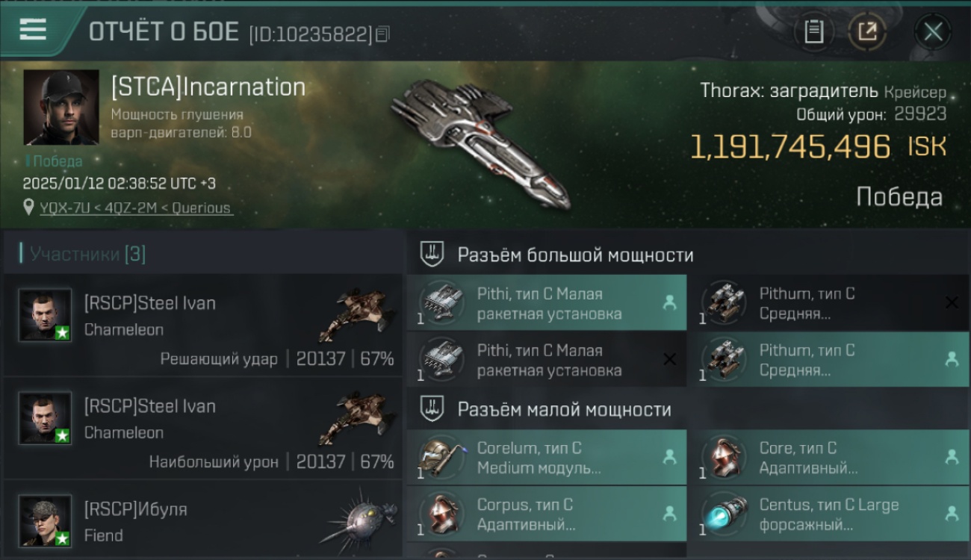
Task: Open the clipboard report icon
Action: (x=813, y=31)
